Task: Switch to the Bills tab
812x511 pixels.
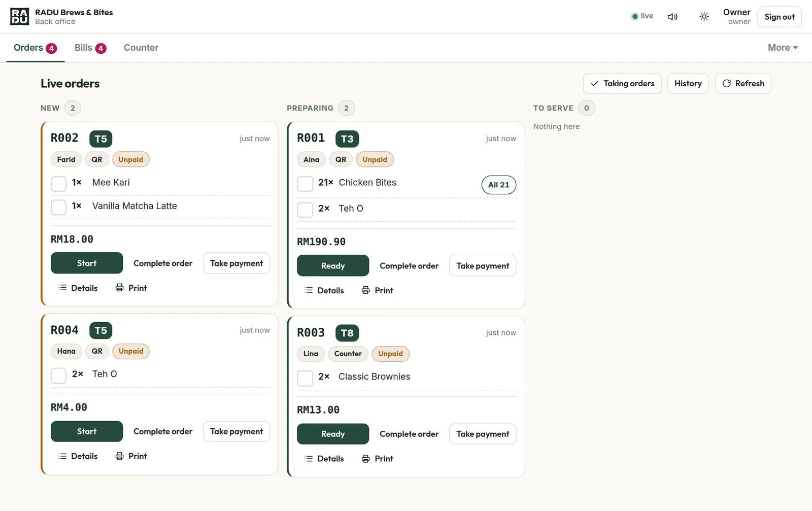Action: 90,48
